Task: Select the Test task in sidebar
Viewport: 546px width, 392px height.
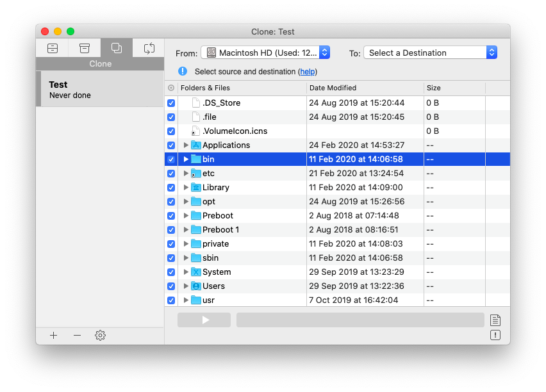Action: click(x=100, y=89)
